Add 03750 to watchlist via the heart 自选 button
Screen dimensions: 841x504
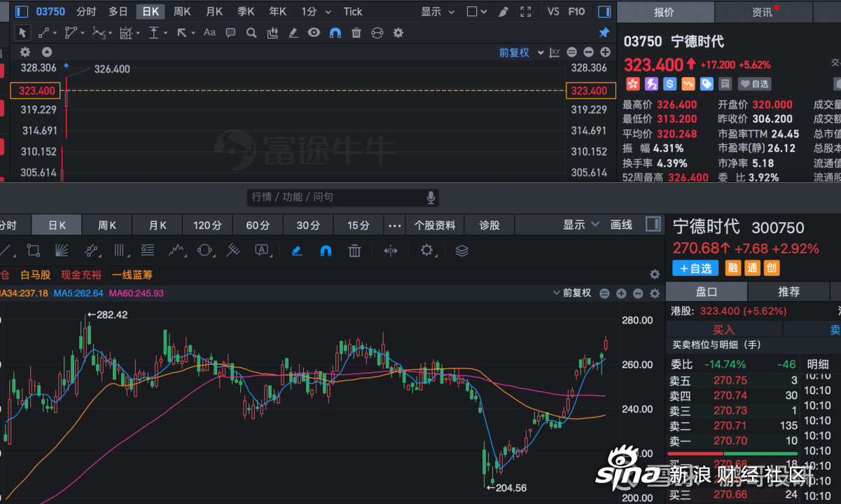(x=755, y=84)
